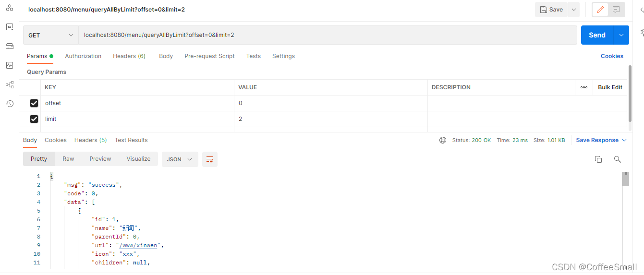
Task: Open Flows sidebar icon
Action: pyautogui.click(x=9, y=84)
